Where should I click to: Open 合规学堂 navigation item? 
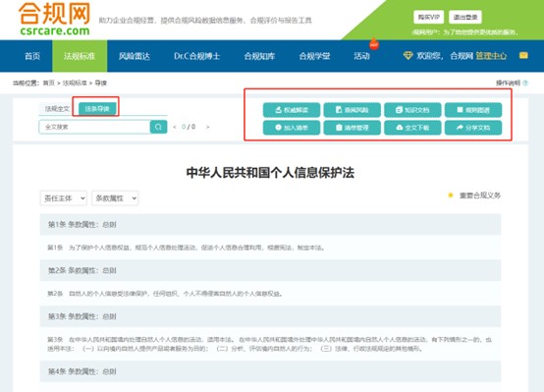314,56
